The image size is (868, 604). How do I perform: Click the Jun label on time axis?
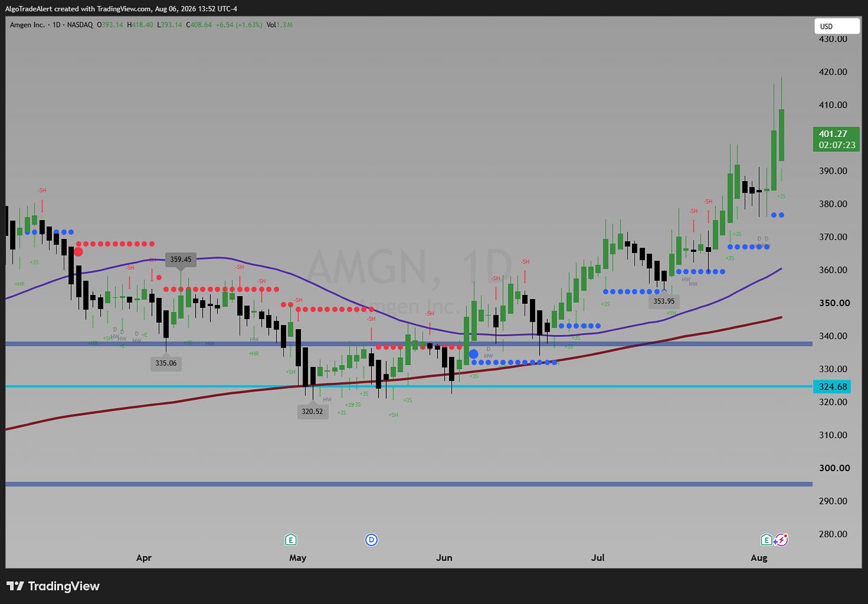tap(444, 558)
